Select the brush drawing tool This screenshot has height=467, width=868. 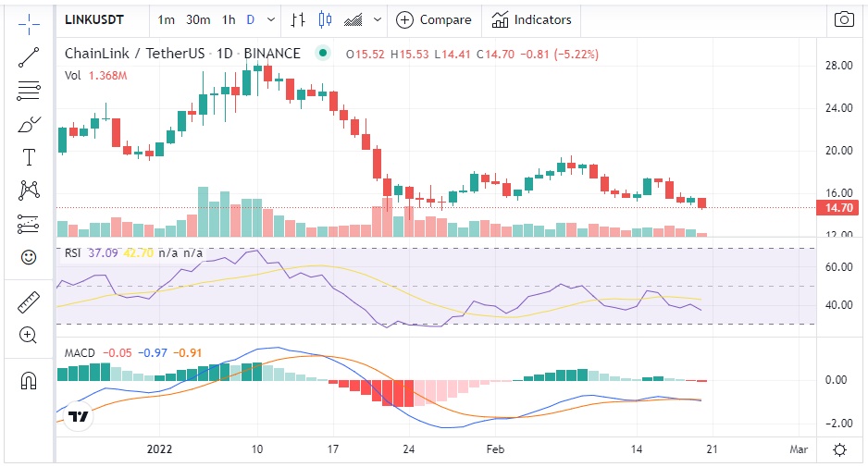point(29,125)
